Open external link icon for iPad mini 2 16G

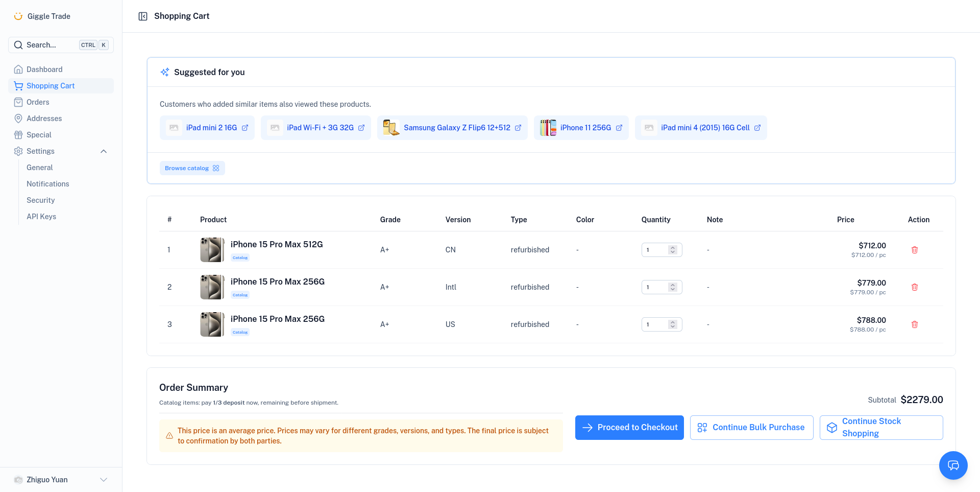245,128
